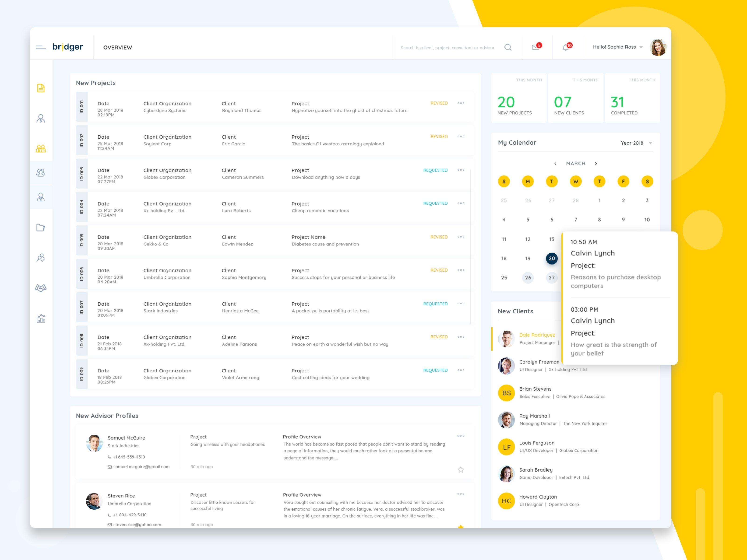Open more options for project ID 002
The image size is (747, 560).
click(461, 137)
